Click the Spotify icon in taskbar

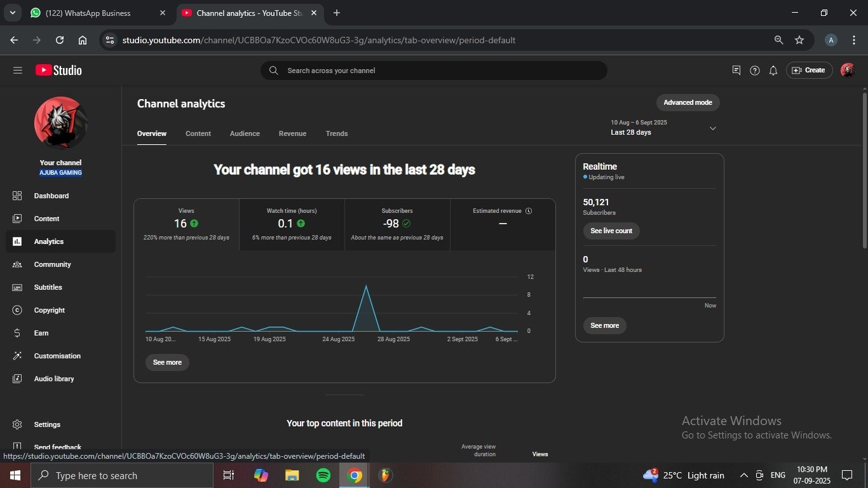tap(323, 475)
